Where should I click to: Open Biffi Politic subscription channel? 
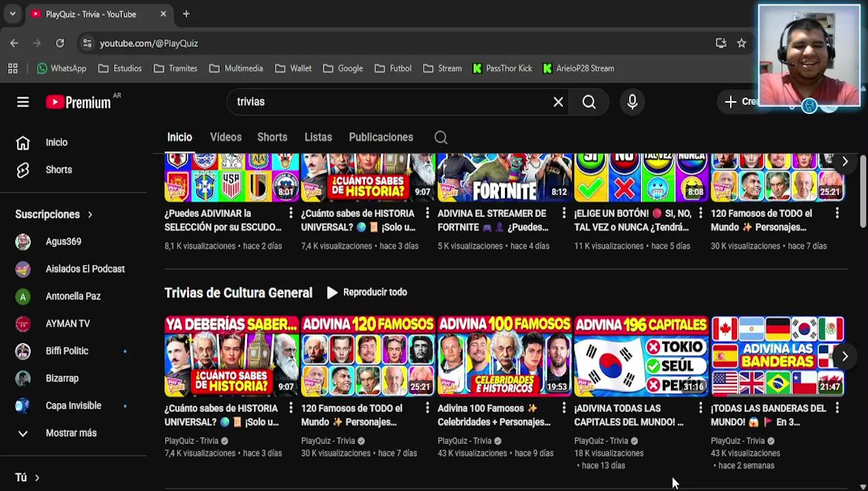click(x=67, y=351)
